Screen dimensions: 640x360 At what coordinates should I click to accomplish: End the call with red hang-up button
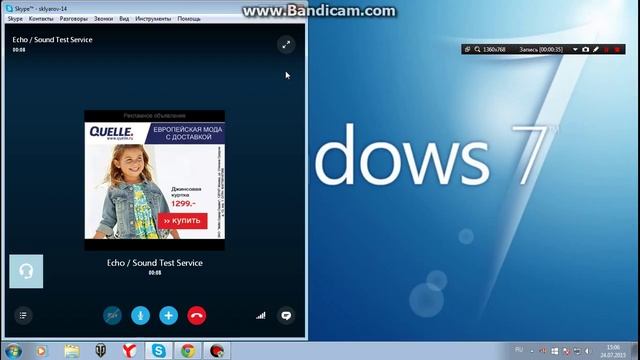click(197, 316)
